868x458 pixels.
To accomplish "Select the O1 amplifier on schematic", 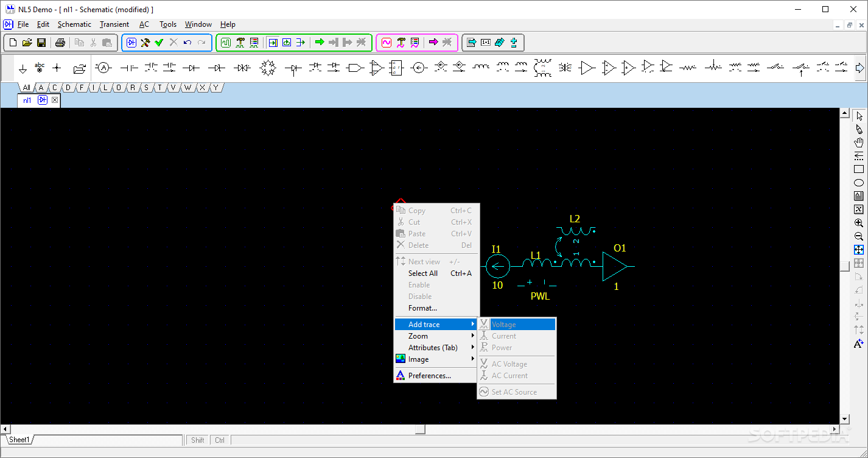I will pos(615,266).
